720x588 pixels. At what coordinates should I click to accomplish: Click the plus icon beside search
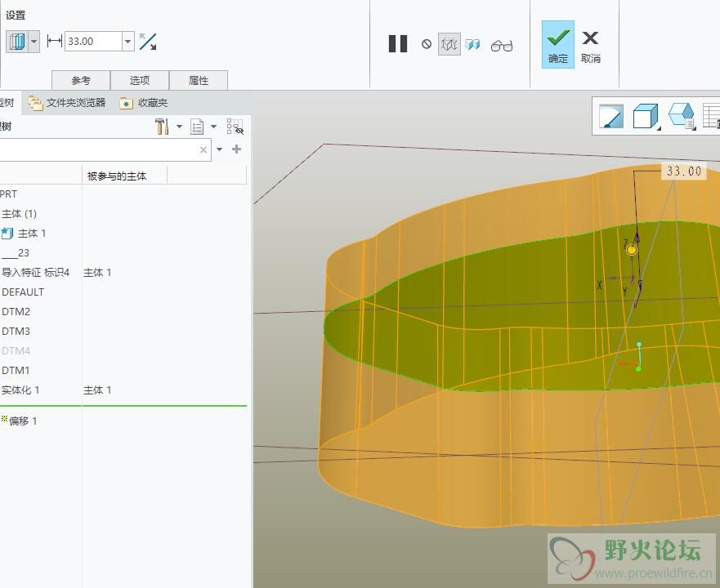pyautogui.click(x=236, y=149)
